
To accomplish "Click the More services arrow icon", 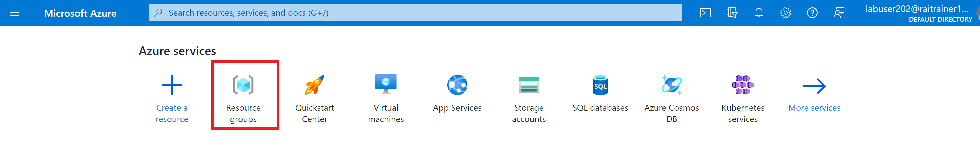I will point(814,86).
